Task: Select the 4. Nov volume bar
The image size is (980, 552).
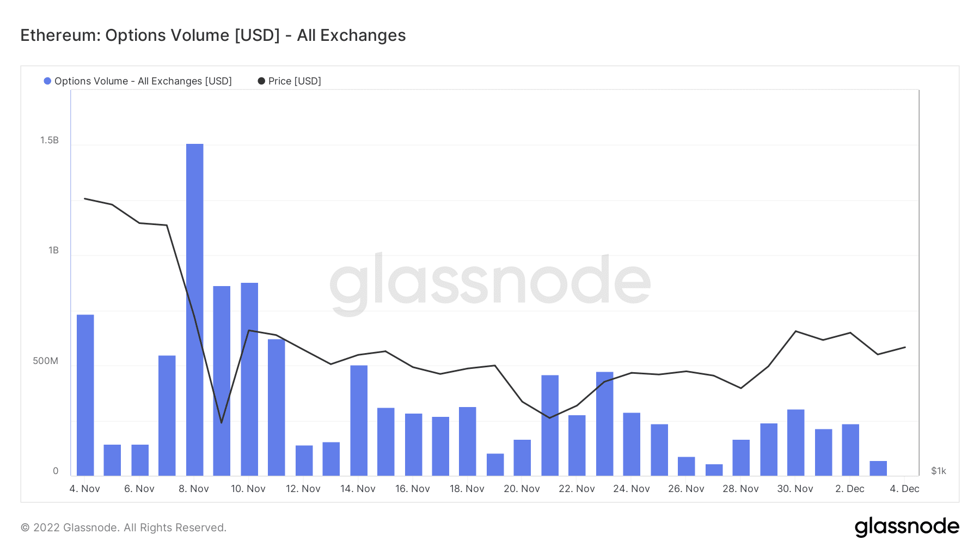Action: pos(85,395)
